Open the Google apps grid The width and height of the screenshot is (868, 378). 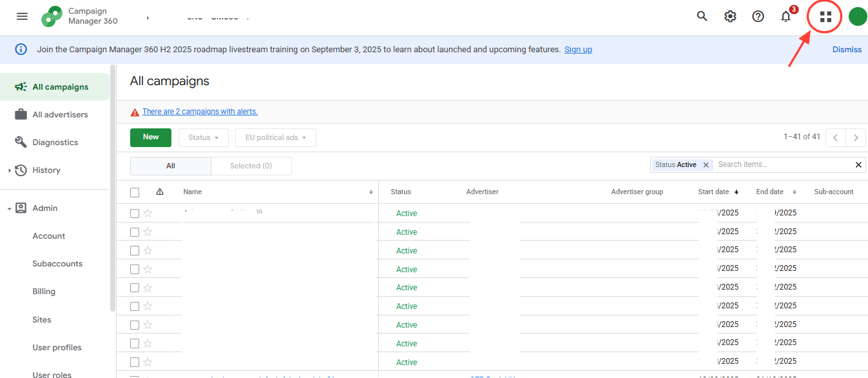pos(824,16)
